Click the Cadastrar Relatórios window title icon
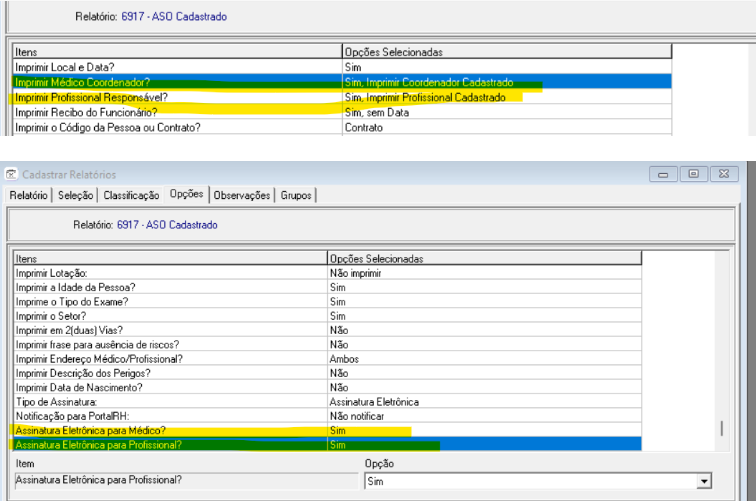Viewport: 756px width, 501px height. 12,175
